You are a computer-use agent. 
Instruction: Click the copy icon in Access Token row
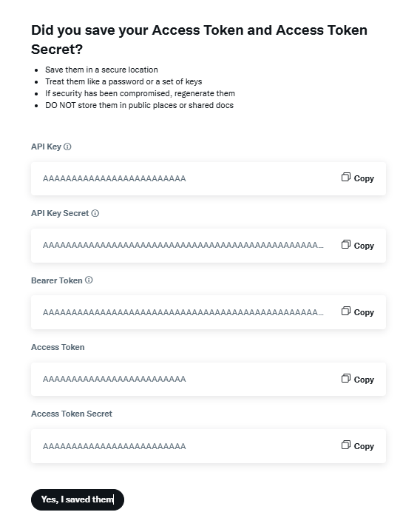[346, 378]
